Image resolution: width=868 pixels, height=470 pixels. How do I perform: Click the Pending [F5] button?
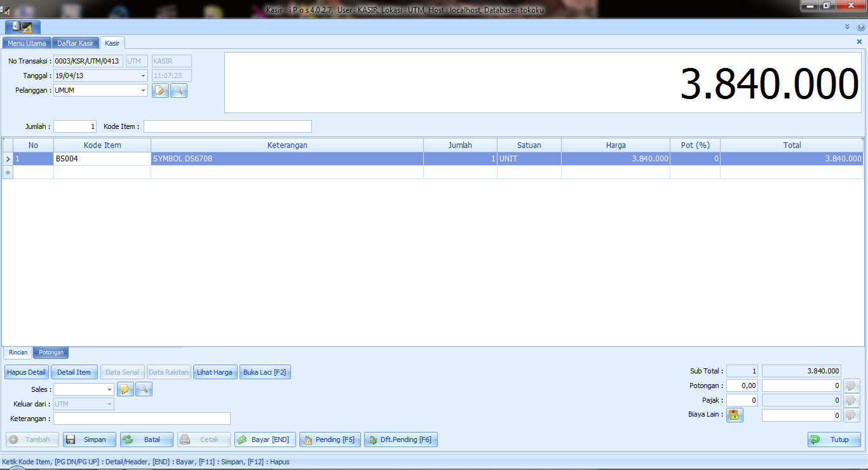pos(330,440)
